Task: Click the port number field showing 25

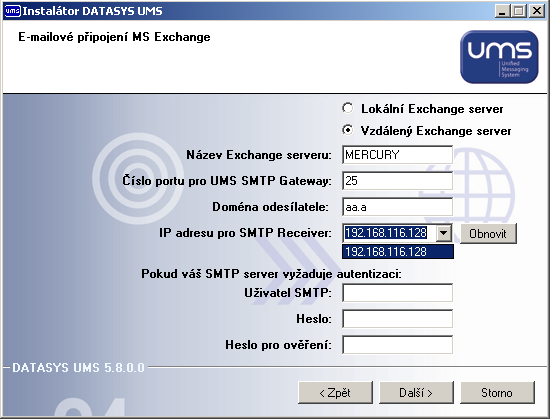Action: 397,181
